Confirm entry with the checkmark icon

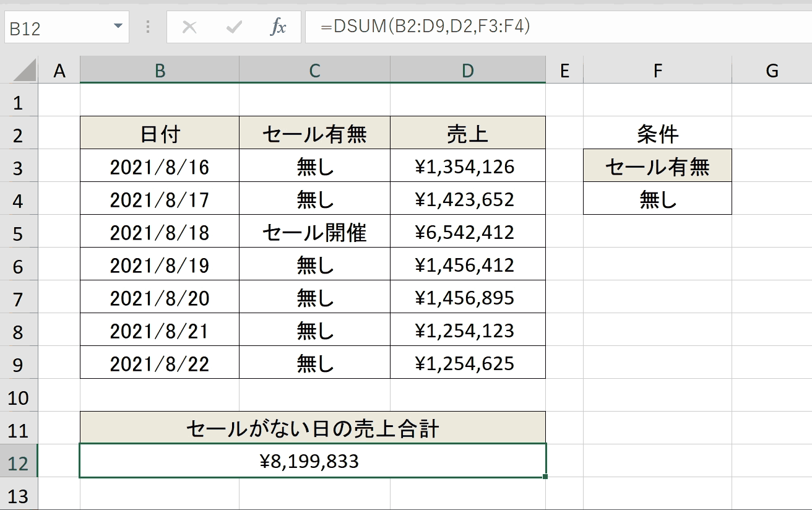pos(235,28)
